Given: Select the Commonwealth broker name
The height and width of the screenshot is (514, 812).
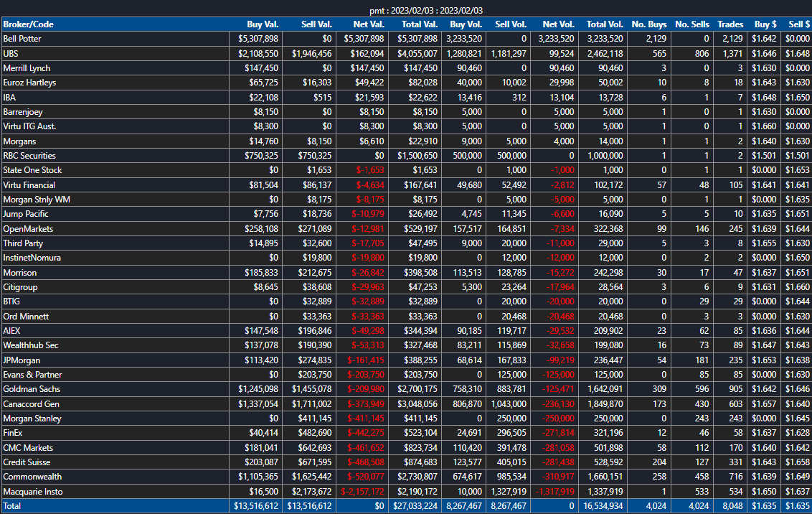Looking at the screenshot, I should click(32, 477).
